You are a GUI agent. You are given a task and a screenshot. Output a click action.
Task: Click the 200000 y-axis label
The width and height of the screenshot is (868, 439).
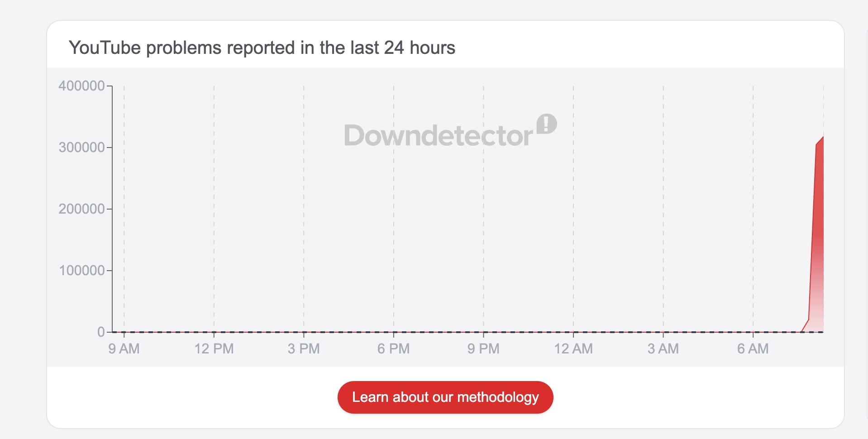pos(81,209)
